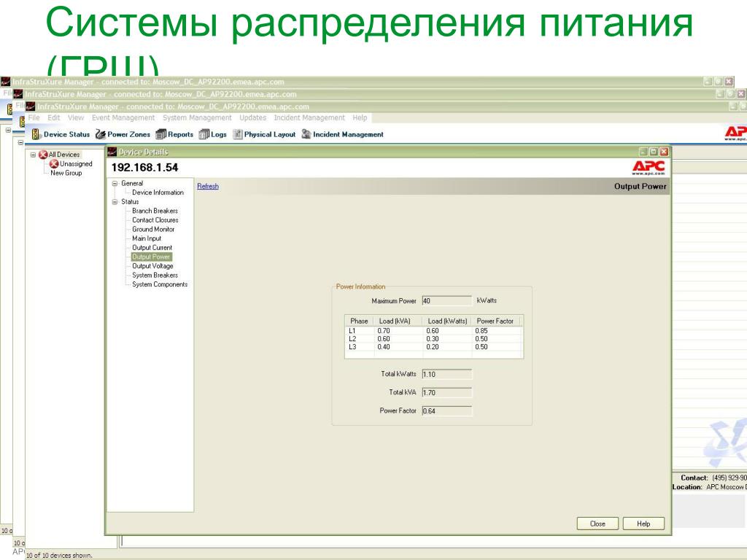Click All Devices red error icon
The width and height of the screenshot is (747, 560).
click(43, 155)
